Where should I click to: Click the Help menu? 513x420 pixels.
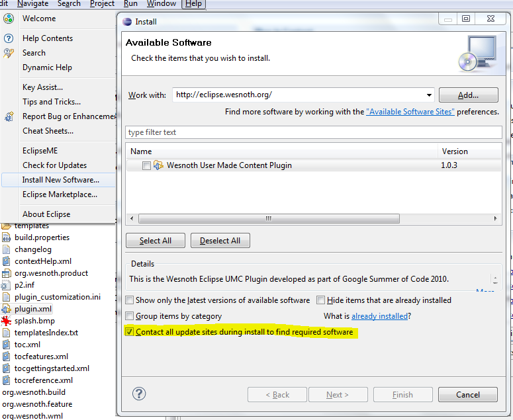coord(193,4)
